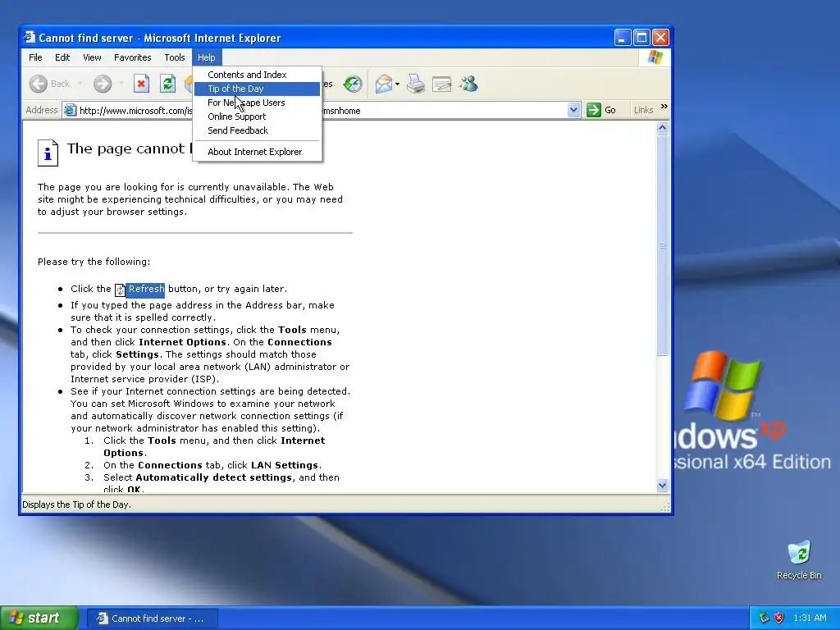
Task: Open the File menu
Action: [35, 57]
